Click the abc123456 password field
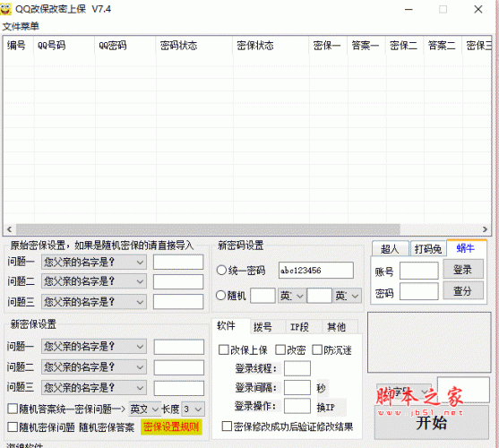 [316, 271]
